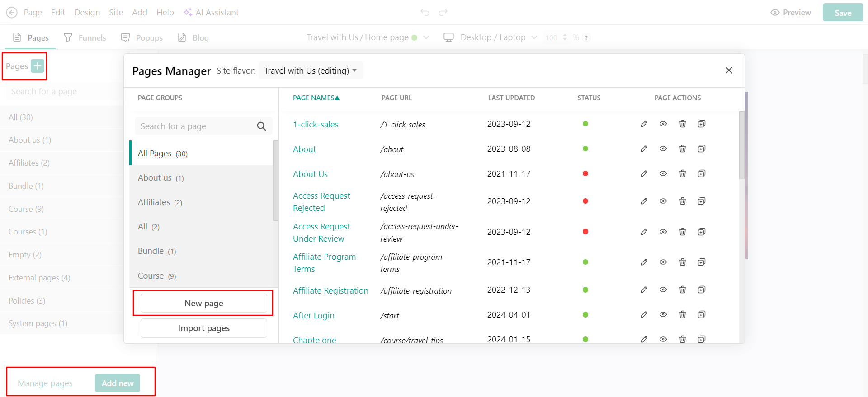Click the redo arrow in top toolbar

tap(443, 12)
